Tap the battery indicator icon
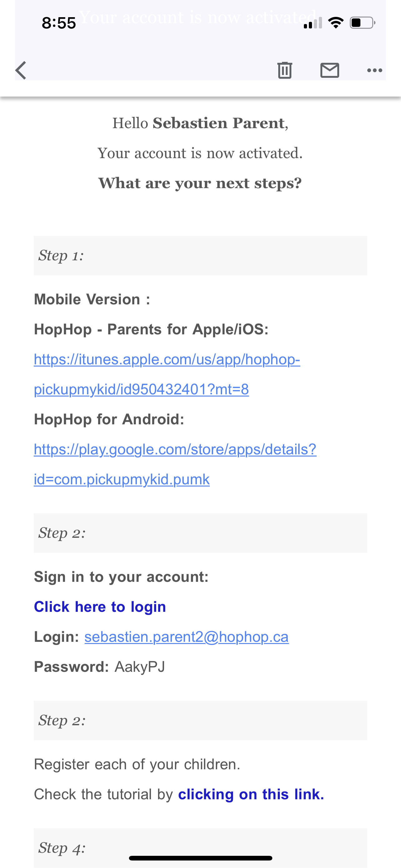The image size is (401, 868). (363, 23)
